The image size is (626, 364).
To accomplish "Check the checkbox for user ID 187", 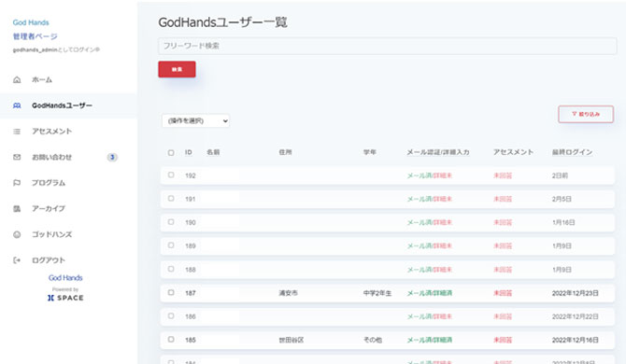I will (171, 293).
